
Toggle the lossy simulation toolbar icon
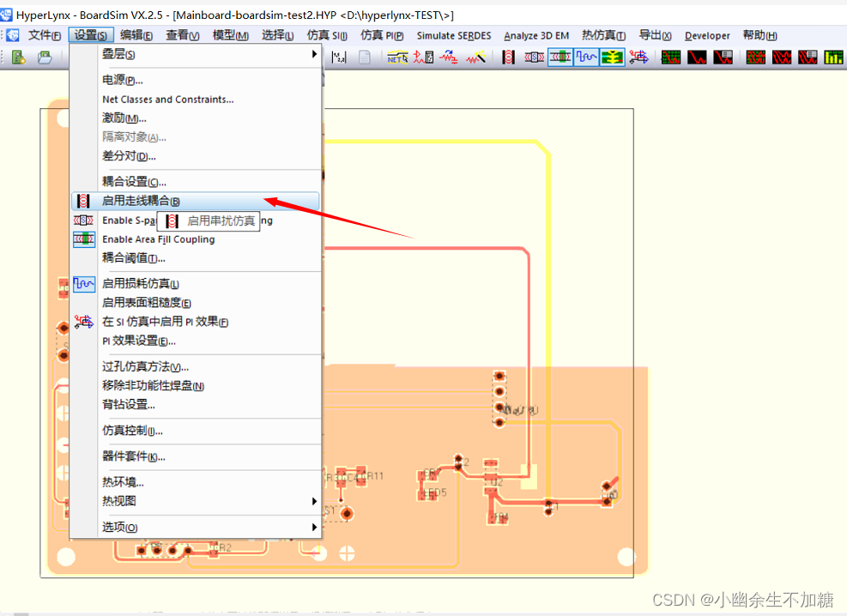[586, 57]
